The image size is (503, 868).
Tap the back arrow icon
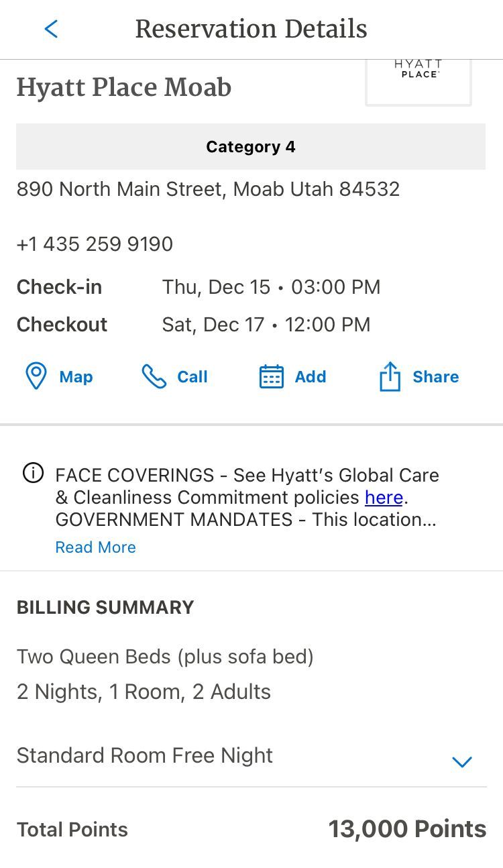pos(51,29)
